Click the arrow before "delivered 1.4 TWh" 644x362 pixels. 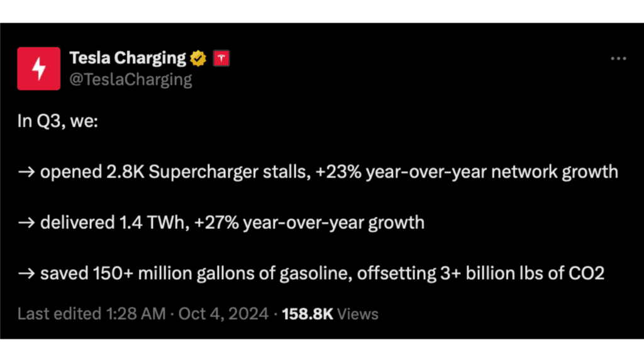[x=26, y=222]
